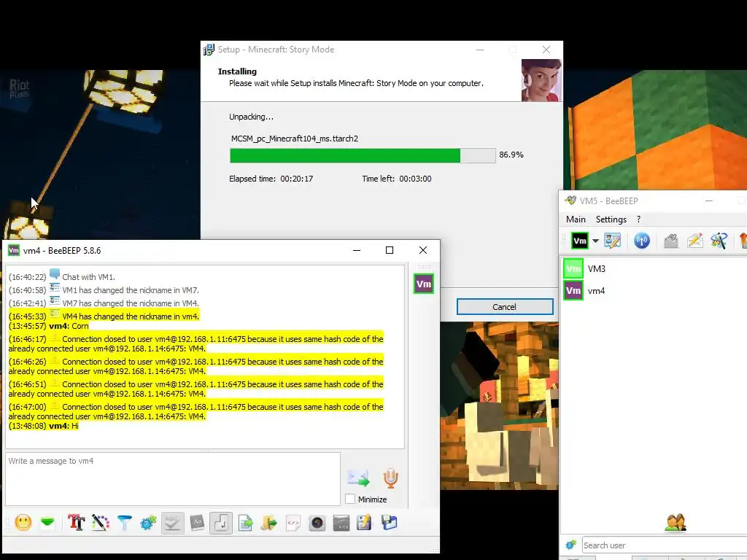Viewport: 747px width, 560px height.
Task: Click the code snippet </> icon
Action: 293,522
